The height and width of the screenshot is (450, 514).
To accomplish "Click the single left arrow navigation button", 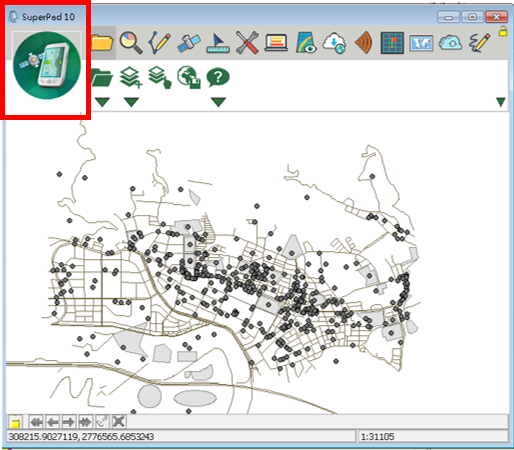I will 53,422.
